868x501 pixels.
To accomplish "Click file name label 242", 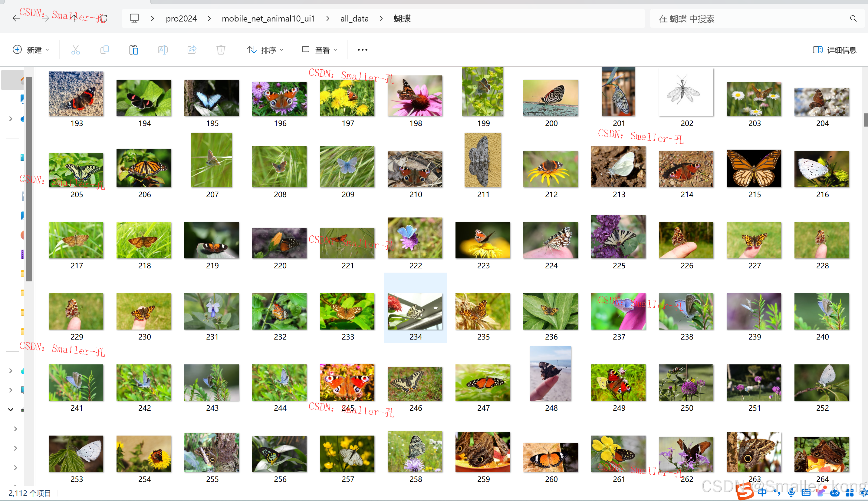I will coord(144,408).
